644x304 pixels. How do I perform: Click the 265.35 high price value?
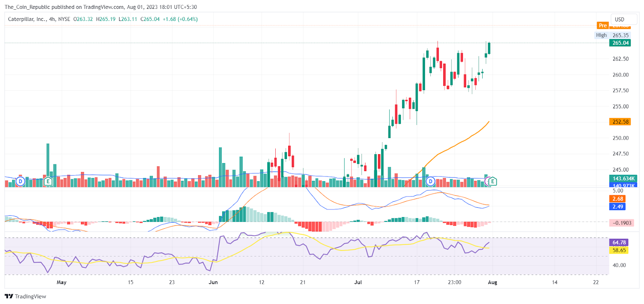point(620,35)
